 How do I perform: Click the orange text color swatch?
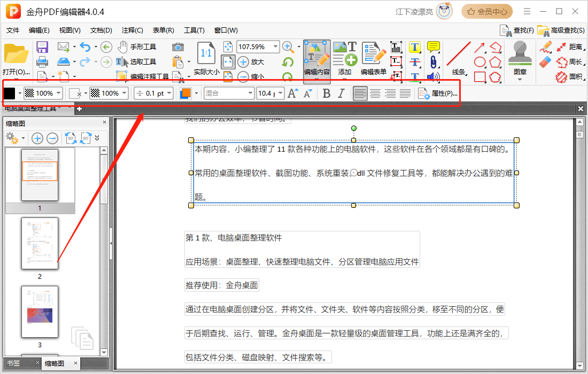(185, 93)
